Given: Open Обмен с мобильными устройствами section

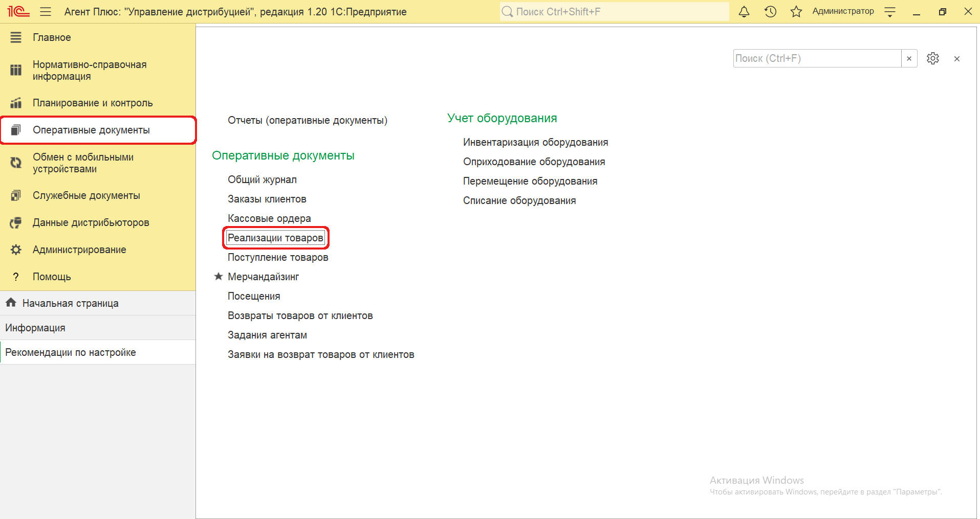Looking at the screenshot, I should (x=83, y=163).
